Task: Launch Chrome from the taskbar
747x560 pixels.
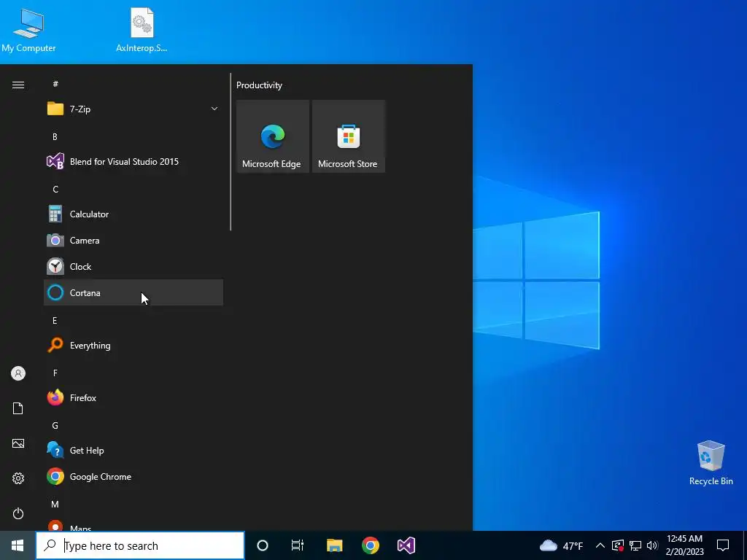Action: [370, 545]
